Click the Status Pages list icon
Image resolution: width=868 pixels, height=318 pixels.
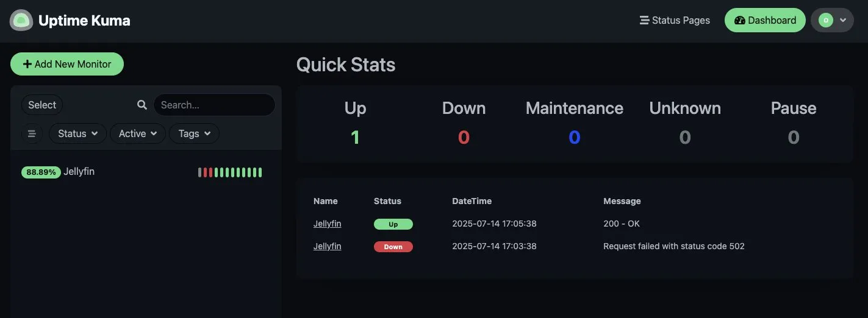click(x=644, y=20)
